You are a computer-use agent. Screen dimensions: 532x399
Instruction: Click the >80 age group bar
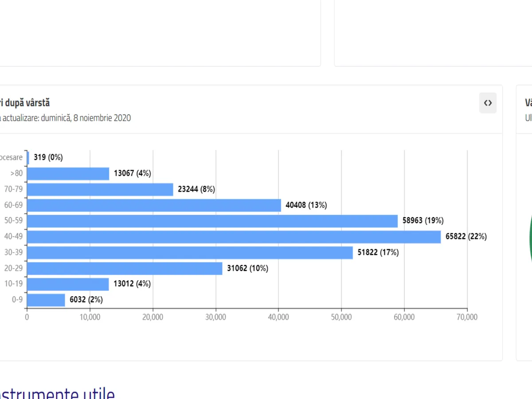tap(68, 174)
